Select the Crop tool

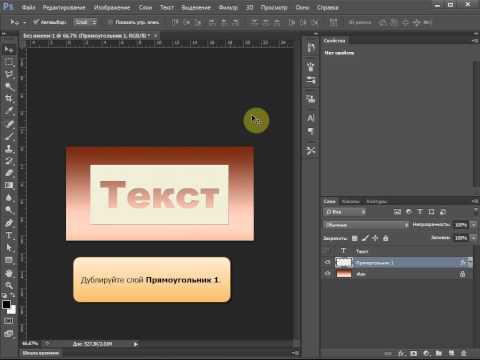pos(9,98)
